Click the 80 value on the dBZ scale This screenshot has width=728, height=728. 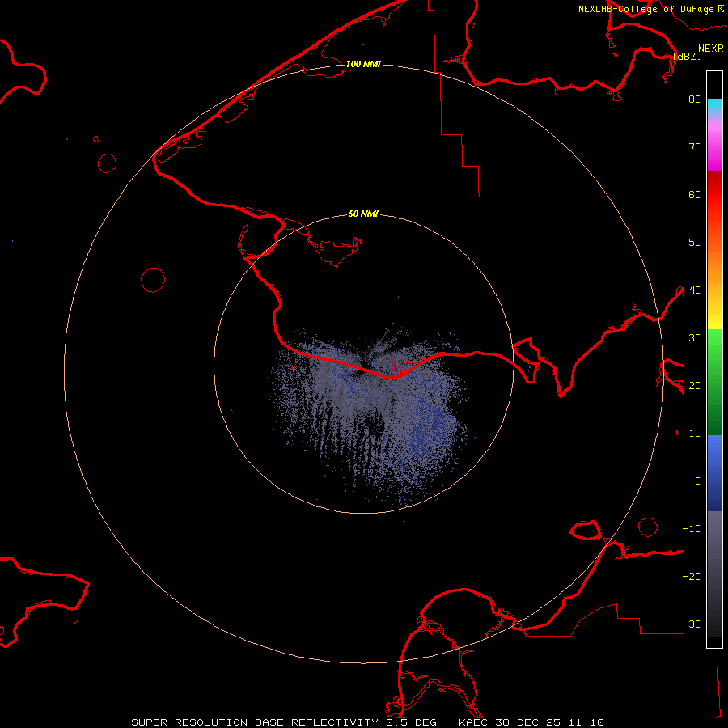[x=695, y=99]
